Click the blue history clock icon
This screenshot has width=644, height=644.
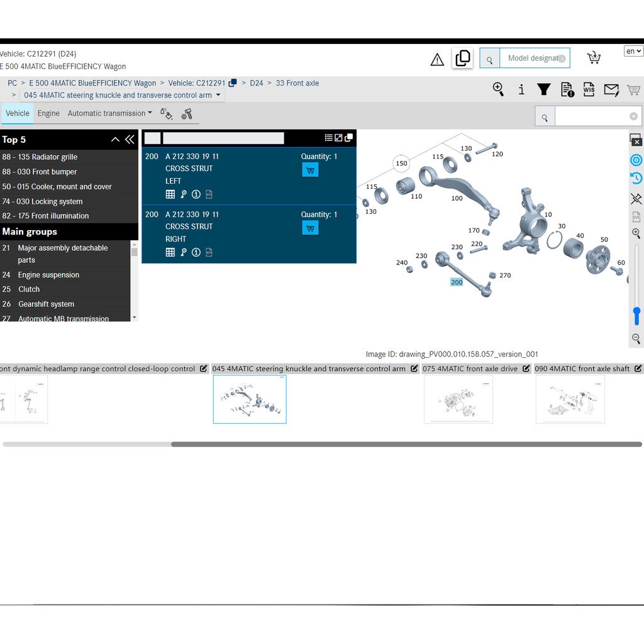click(636, 178)
